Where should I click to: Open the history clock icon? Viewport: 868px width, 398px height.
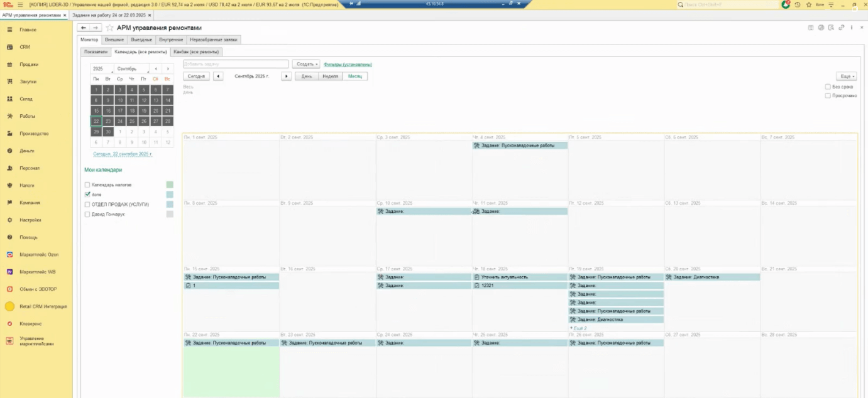click(x=797, y=4)
